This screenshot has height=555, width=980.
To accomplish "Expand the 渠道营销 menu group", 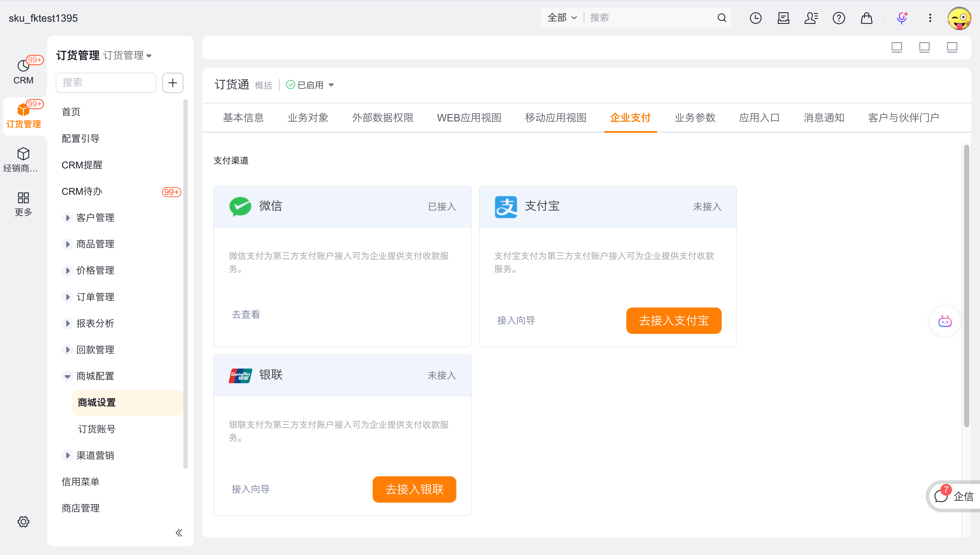I will tap(67, 455).
